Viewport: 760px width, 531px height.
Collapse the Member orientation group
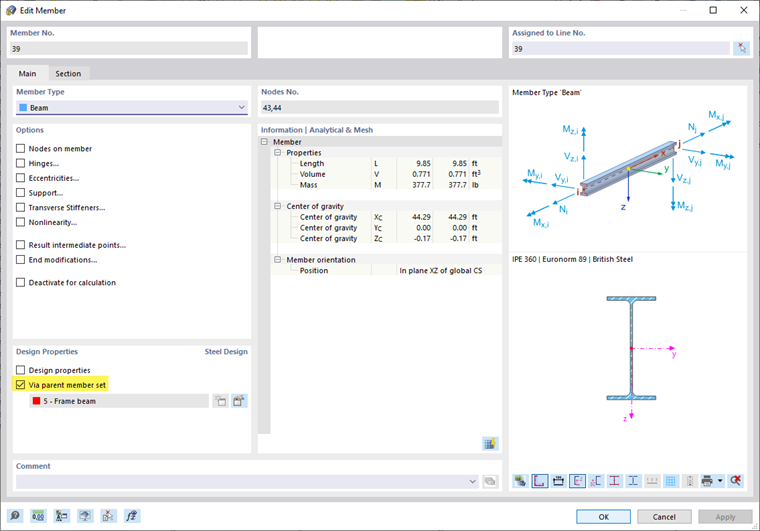(278, 260)
